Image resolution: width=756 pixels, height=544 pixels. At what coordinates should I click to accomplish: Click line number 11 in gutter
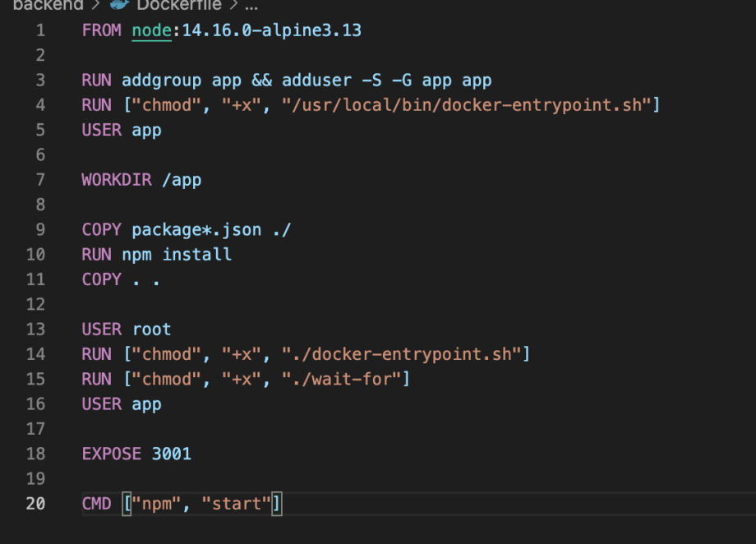36,279
